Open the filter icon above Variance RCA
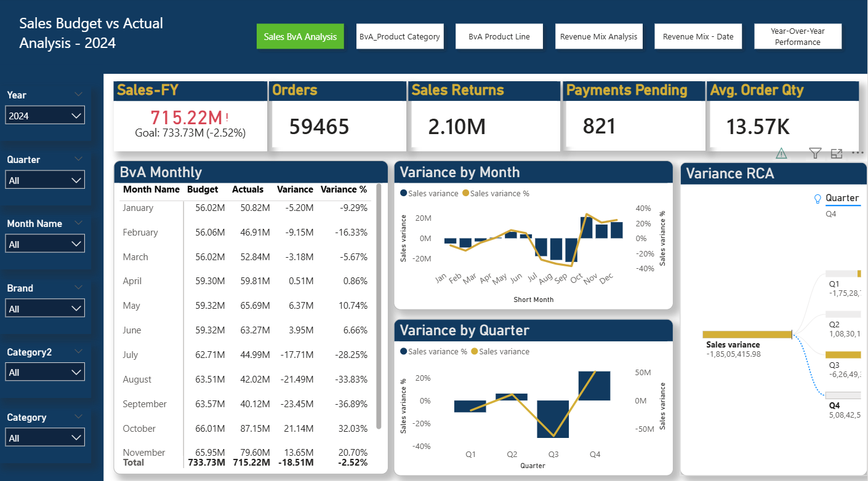The width and height of the screenshot is (868, 481). pyautogui.click(x=815, y=153)
